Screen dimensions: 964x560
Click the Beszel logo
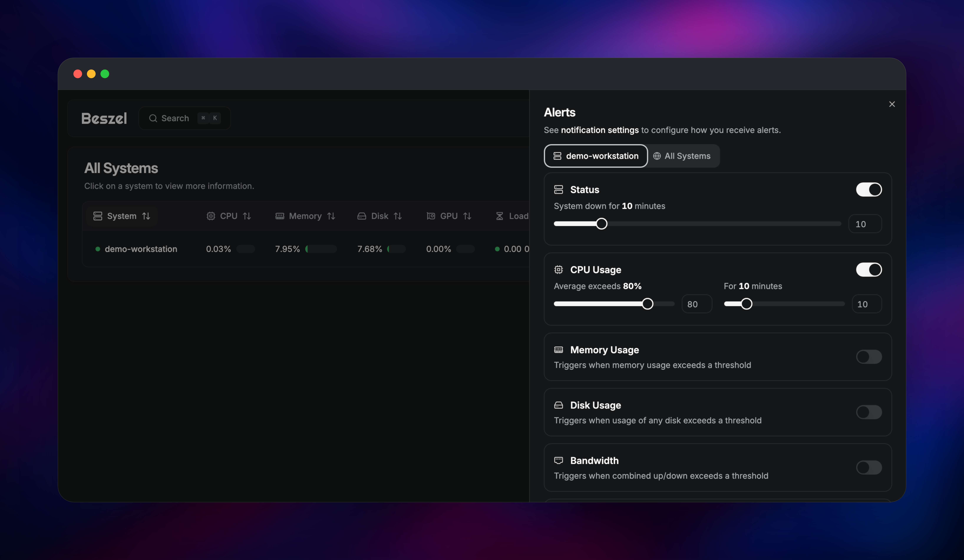click(x=104, y=118)
